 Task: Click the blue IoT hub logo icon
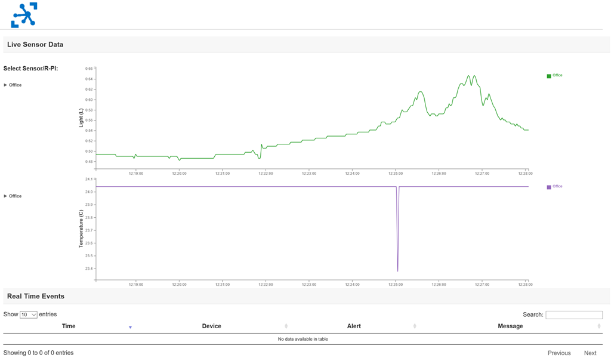click(x=24, y=15)
